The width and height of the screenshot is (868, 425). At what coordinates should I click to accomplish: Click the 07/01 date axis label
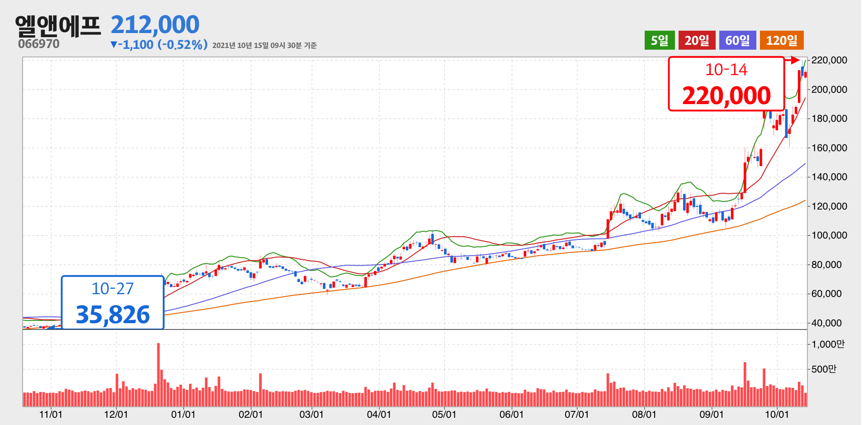[x=577, y=414]
